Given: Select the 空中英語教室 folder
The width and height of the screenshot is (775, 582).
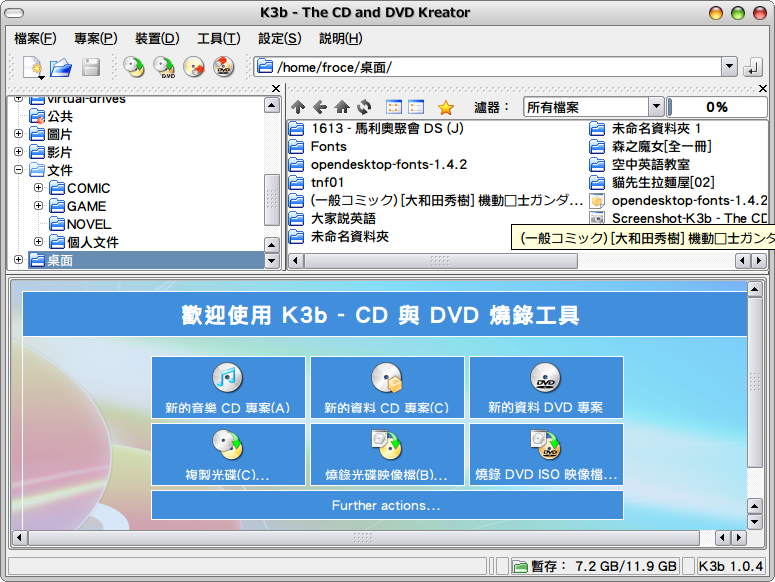Looking at the screenshot, I should click(640, 164).
